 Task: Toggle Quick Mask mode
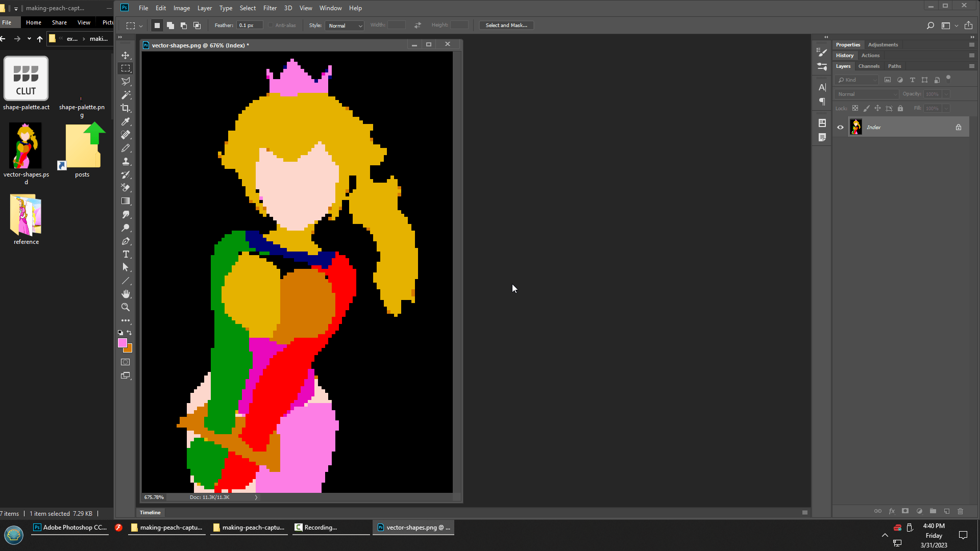click(x=126, y=362)
